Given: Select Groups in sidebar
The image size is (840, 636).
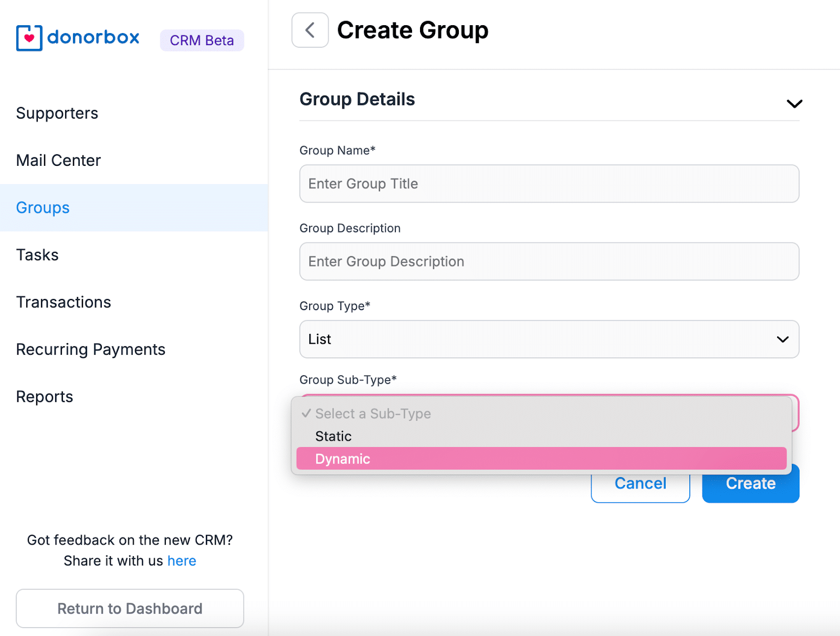Looking at the screenshot, I should click(43, 208).
